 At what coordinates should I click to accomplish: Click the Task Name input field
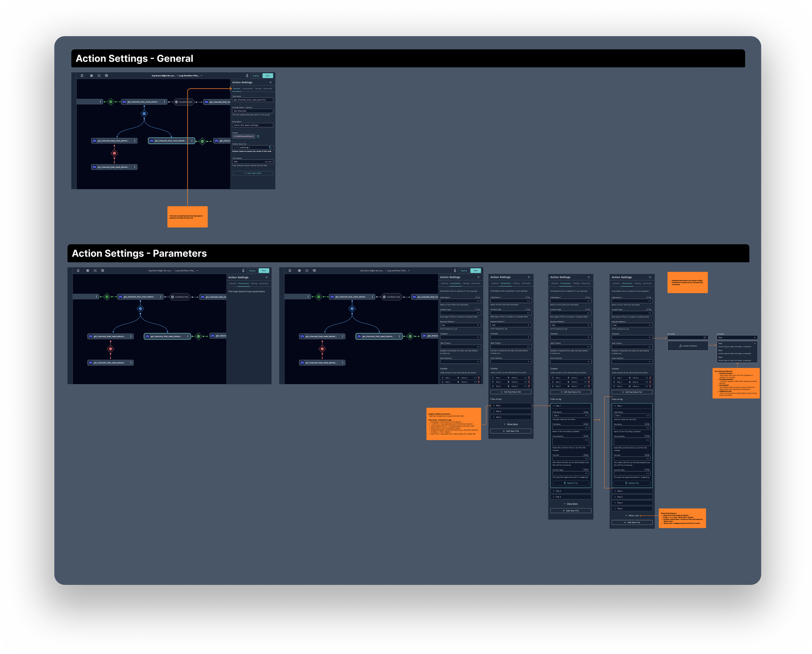252,100
